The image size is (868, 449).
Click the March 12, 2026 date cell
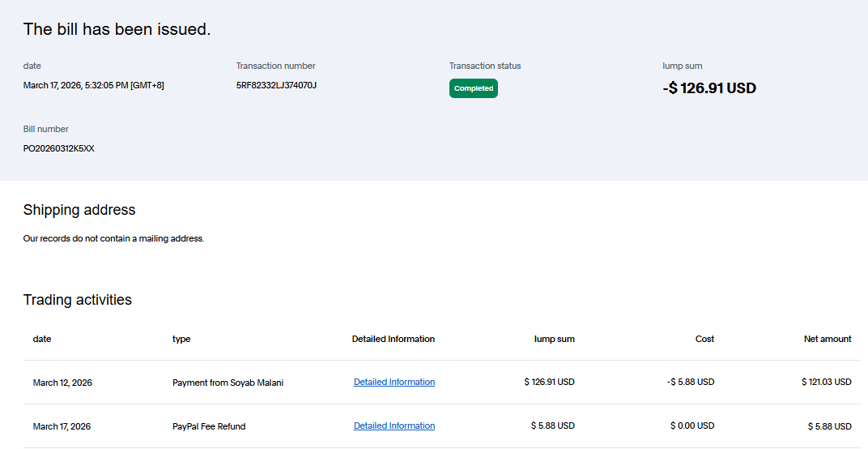pyautogui.click(x=62, y=383)
